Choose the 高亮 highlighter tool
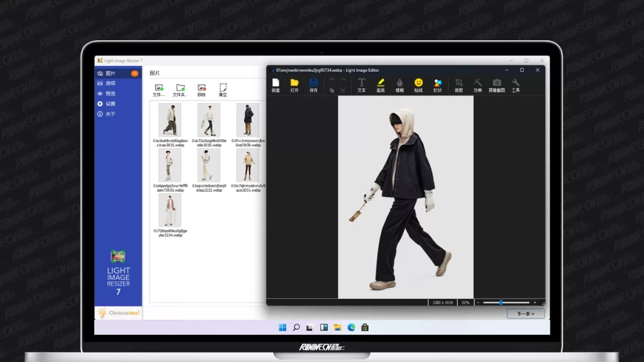This screenshot has height=362, width=644. click(x=380, y=85)
